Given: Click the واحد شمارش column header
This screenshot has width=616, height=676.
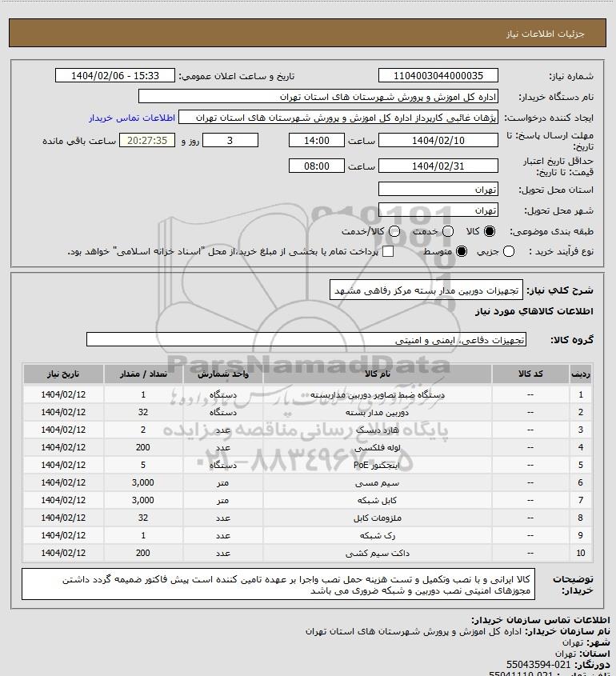Looking at the screenshot, I should [223, 374].
